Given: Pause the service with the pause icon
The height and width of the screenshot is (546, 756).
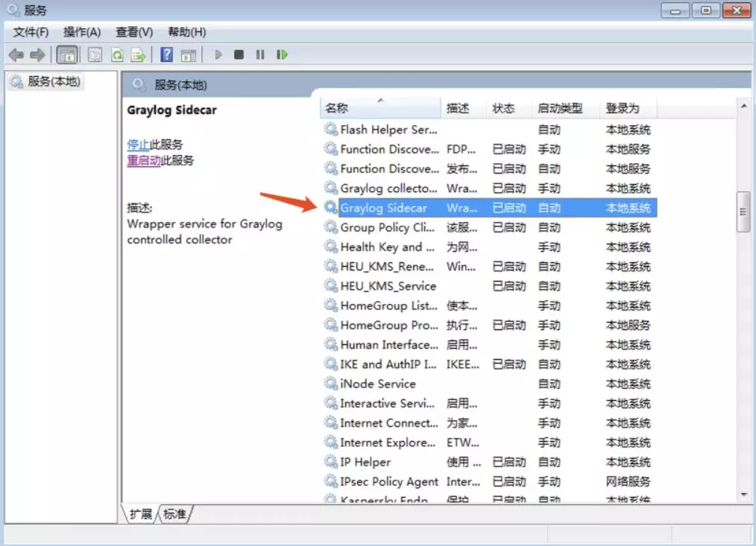Looking at the screenshot, I should (x=259, y=54).
